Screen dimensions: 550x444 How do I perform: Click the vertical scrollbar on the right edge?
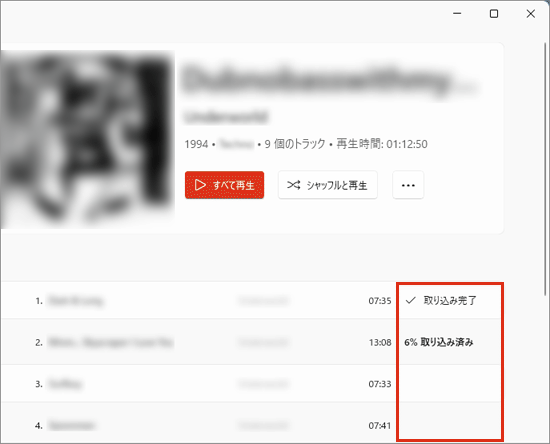(x=545, y=168)
